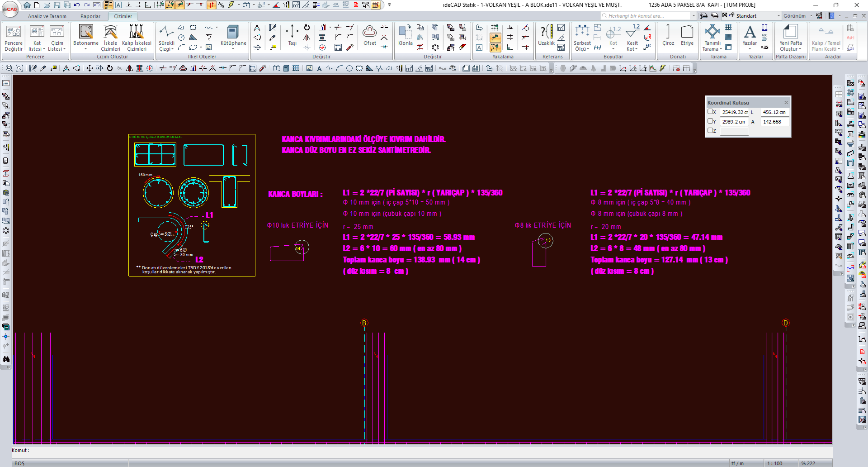
Task: Toggle the highlighted red arrow mode in quick toolbar
Action: (211, 5)
